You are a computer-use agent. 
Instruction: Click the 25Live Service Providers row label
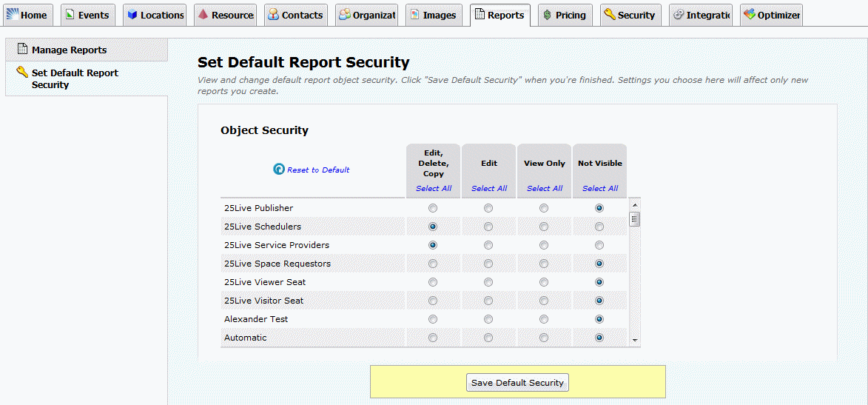[x=276, y=245]
